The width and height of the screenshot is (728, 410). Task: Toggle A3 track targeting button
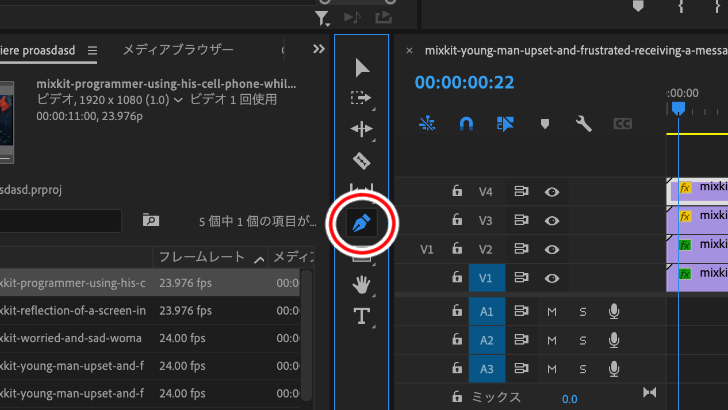click(487, 369)
